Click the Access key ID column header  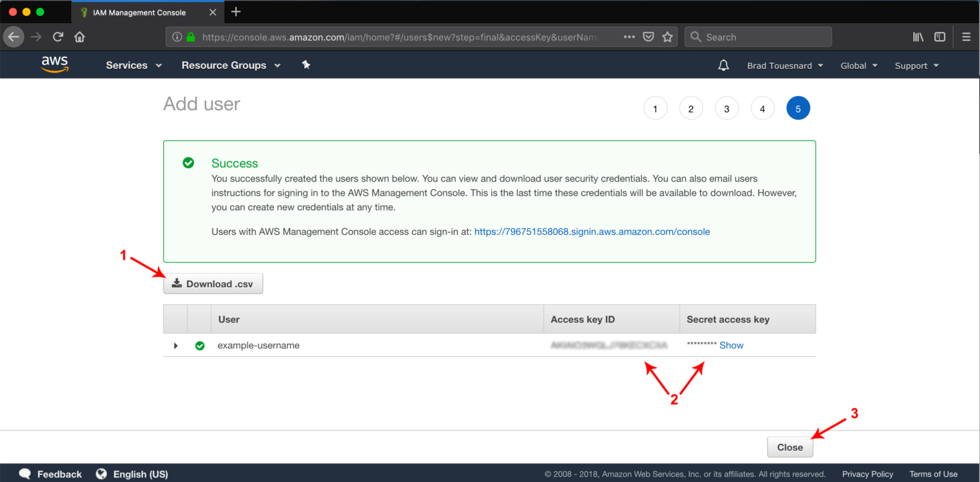[x=611, y=319]
